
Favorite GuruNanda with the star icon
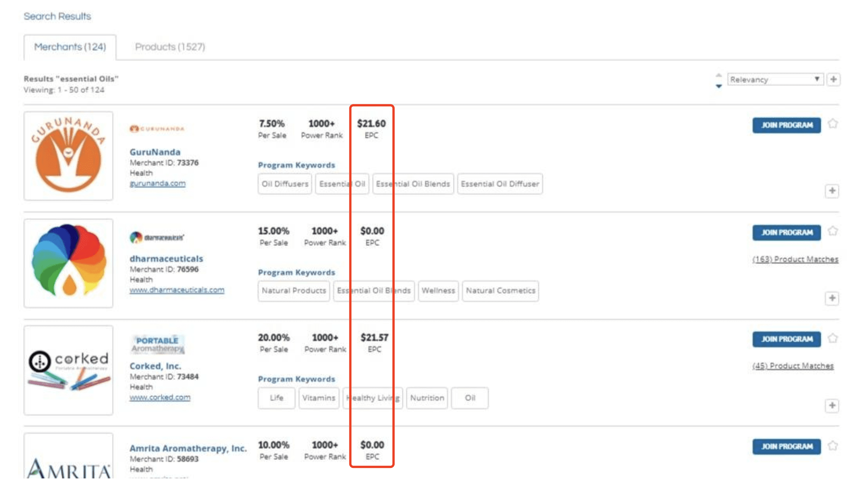[x=833, y=124]
